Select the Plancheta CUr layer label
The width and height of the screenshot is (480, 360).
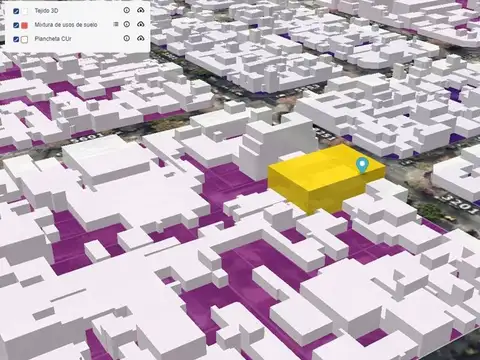(53, 39)
